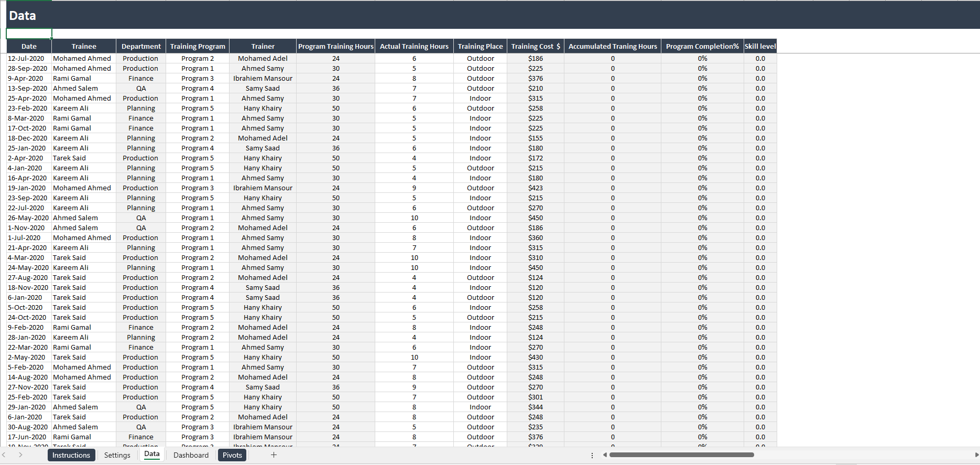
Task: Select date cell 23-Feb-2020
Action: [x=29, y=109]
